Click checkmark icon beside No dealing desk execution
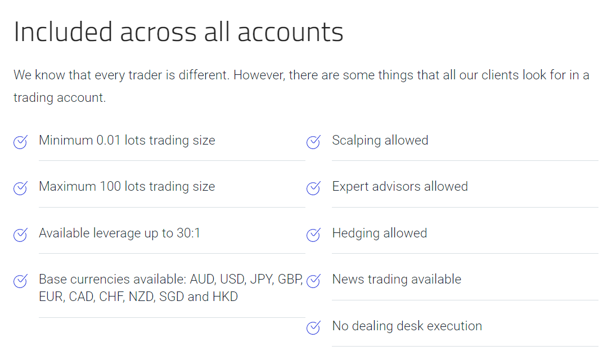This screenshot has height=364, width=612. coord(313,327)
